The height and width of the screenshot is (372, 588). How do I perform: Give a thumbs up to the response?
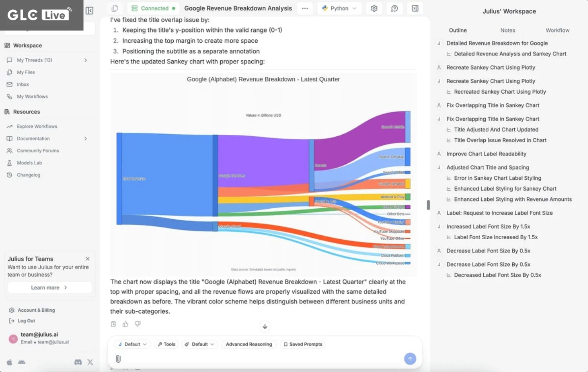125,324
